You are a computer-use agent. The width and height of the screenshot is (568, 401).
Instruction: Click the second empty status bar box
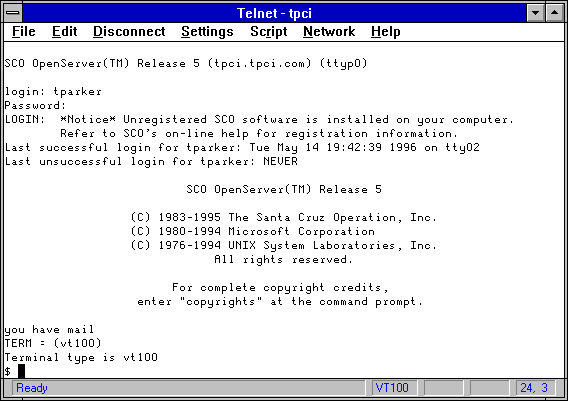[x=489, y=388]
